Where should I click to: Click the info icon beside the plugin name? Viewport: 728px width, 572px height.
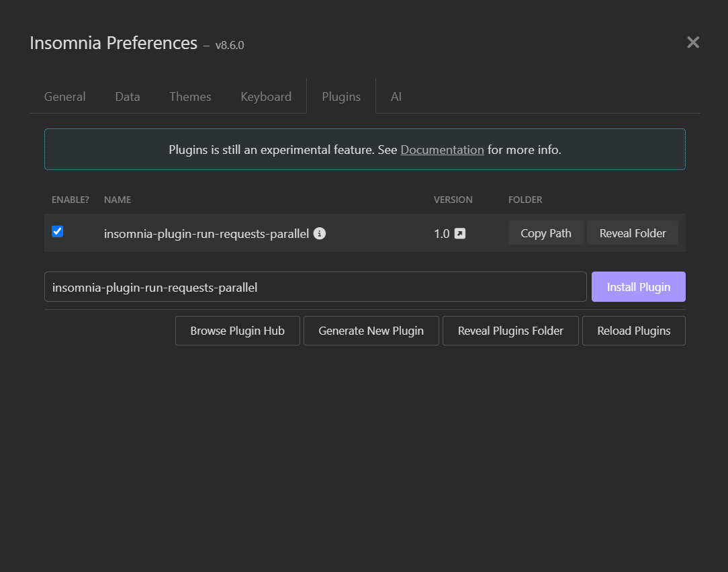click(320, 233)
